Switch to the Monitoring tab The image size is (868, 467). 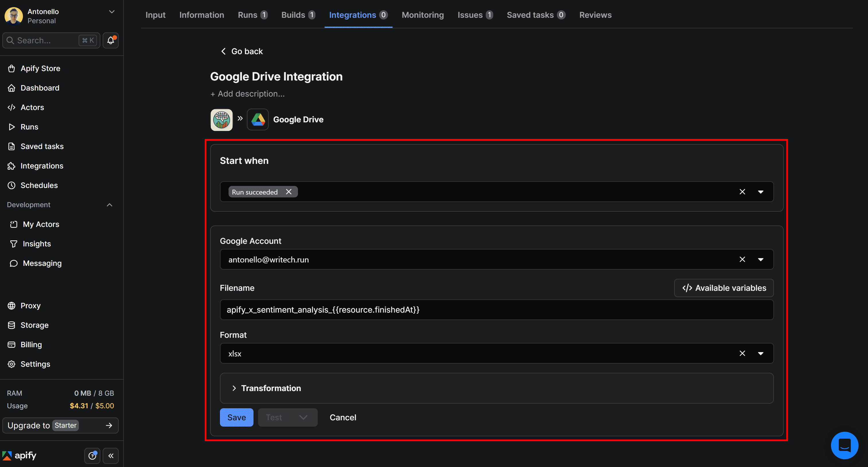(423, 15)
